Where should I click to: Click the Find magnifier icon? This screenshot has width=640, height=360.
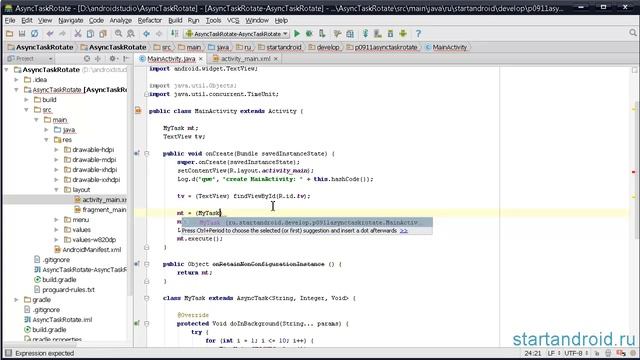118,33
